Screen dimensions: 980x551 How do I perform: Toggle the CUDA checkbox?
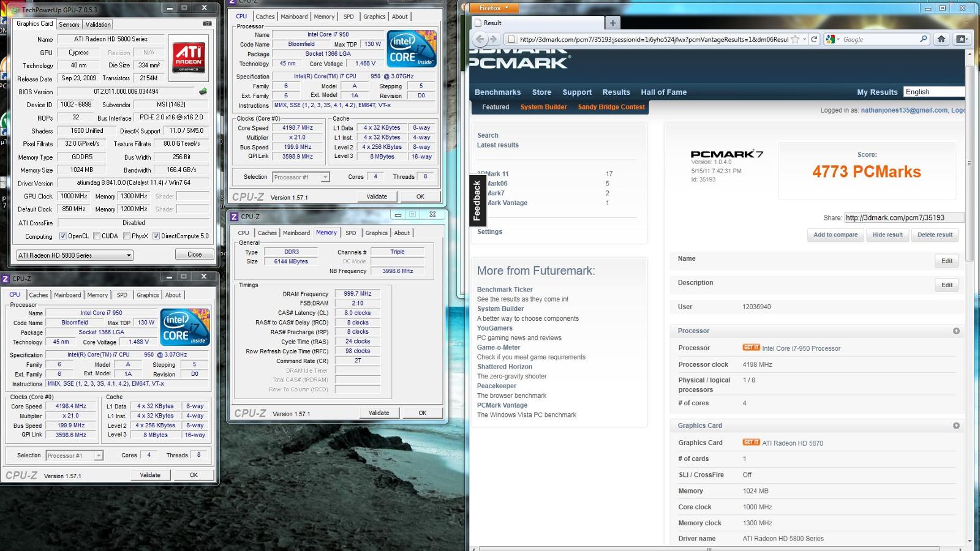pyautogui.click(x=96, y=236)
